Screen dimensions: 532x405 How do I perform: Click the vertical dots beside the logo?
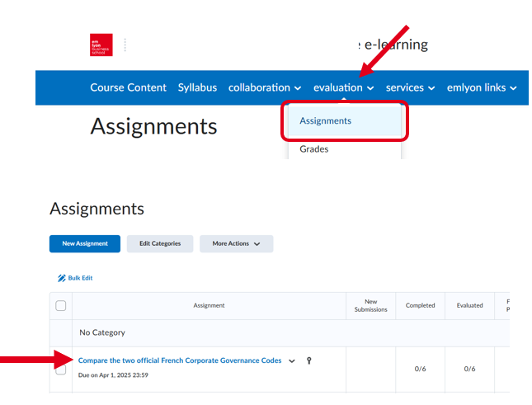pos(125,45)
